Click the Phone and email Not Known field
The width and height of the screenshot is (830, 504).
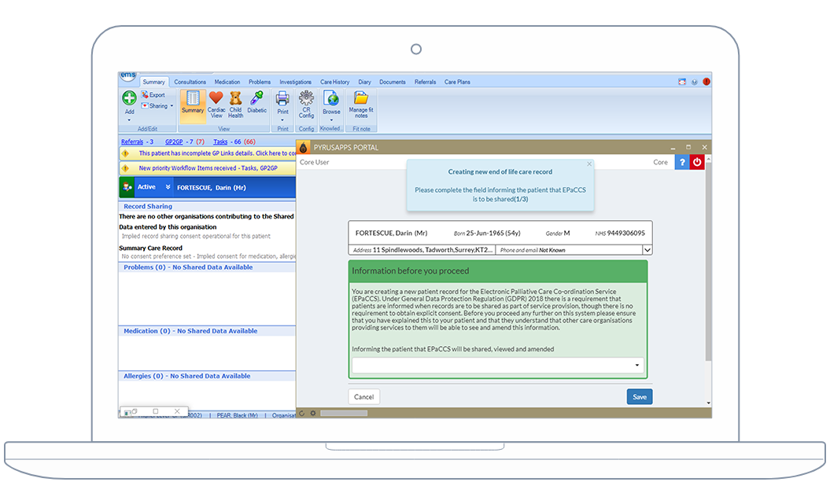pos(569,250)
